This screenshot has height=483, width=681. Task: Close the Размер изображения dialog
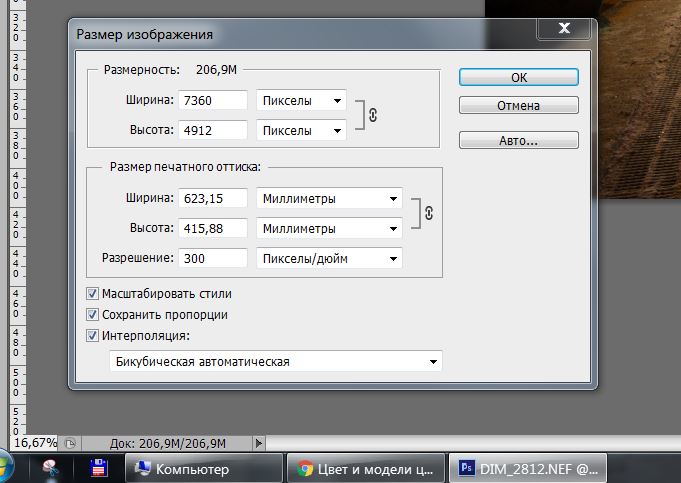(x=564, y=28)
